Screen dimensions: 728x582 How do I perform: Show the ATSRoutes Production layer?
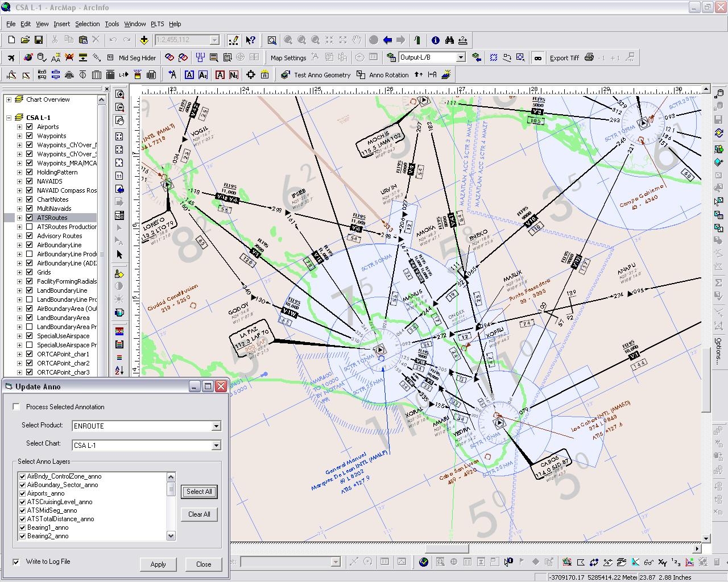pyautogui.click(x=30, y=227)
